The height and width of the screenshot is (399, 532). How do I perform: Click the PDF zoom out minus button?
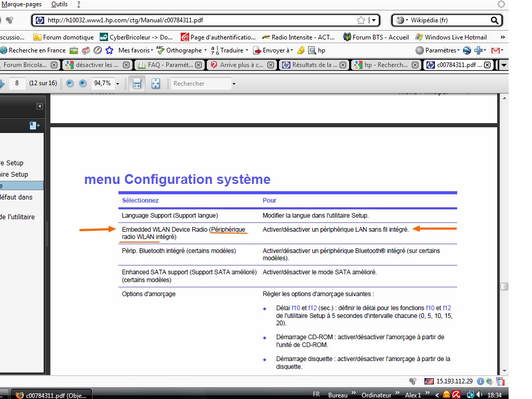tap(70, 84)
